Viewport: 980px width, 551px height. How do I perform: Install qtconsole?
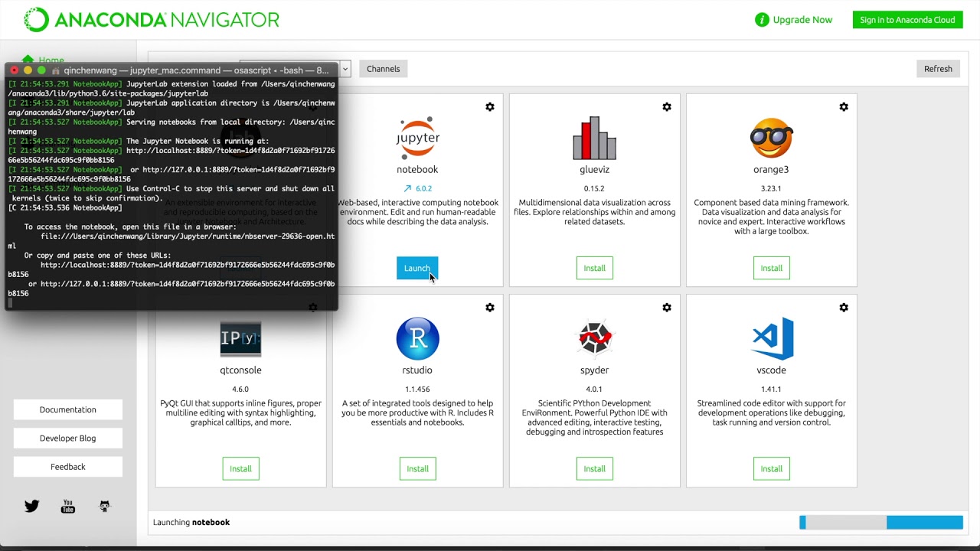[x=240, y=468]
